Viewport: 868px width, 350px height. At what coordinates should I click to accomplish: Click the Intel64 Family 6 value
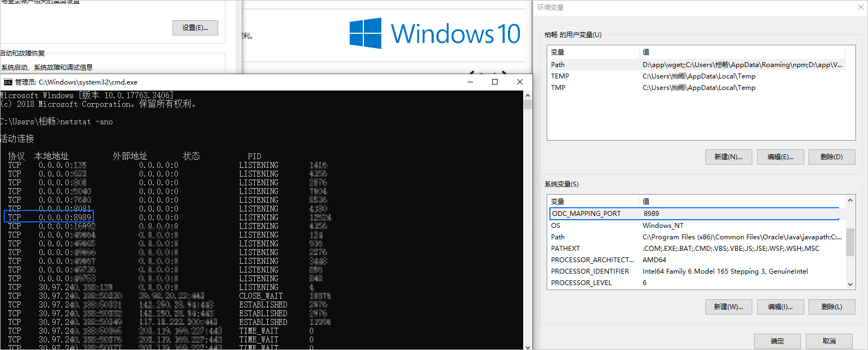[725, 271]
